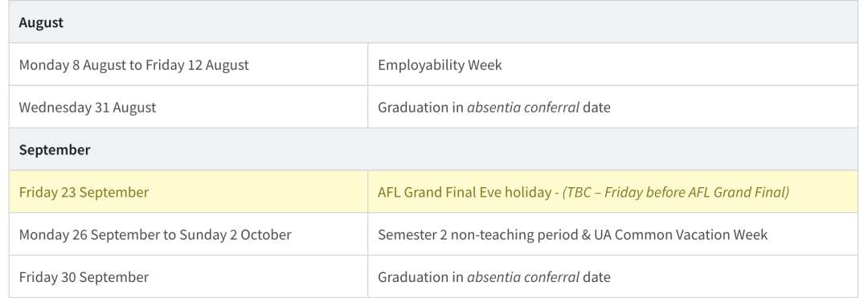Click the September section header
Screen dimensions: 868x298
pos(433,150)
